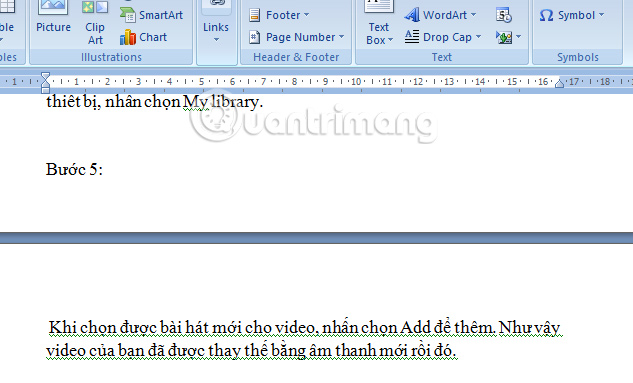Click the word 'library' in the document
Screen dimensions: 633x383
[x=235, y=102]
